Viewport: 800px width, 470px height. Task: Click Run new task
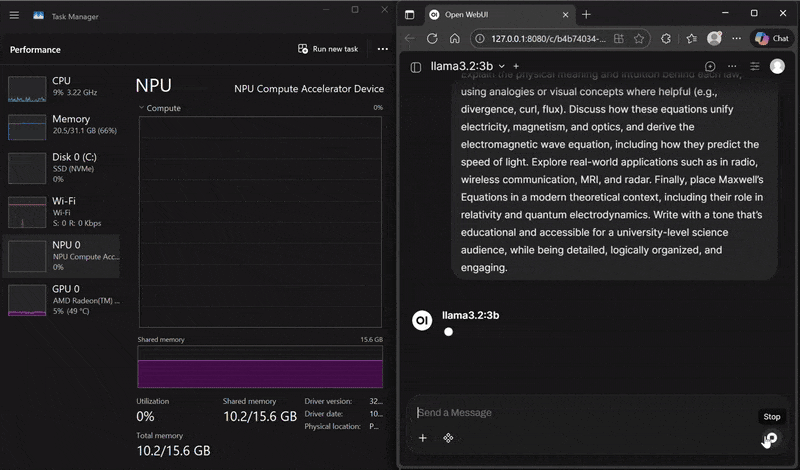point(328,49)
